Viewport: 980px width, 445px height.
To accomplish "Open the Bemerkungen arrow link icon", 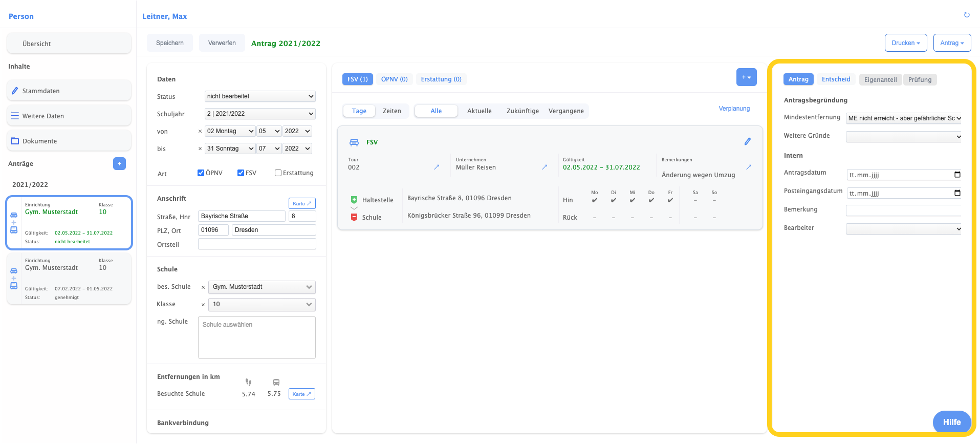I will point(749,167).
